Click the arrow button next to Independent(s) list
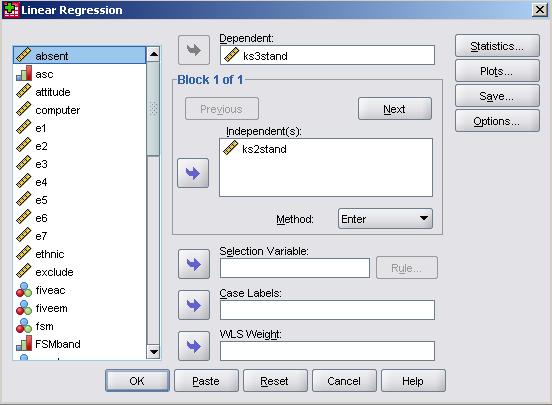Screen dimensions: 552x405 (193, 173)
